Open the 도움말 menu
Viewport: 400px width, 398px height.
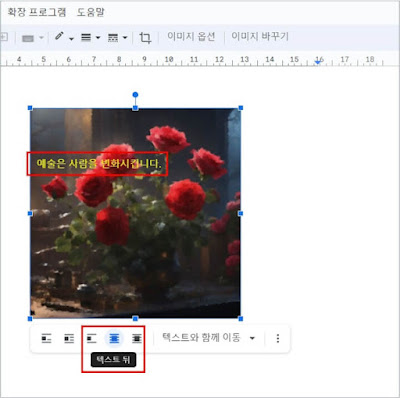coord(90,12)
